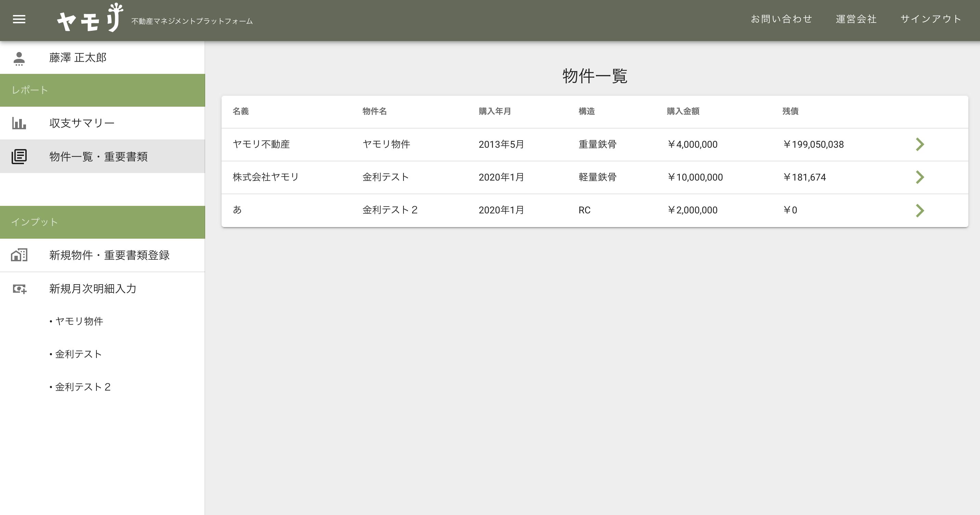Open 運営会社 link in header
980x515 pixels.
point(856,19)
